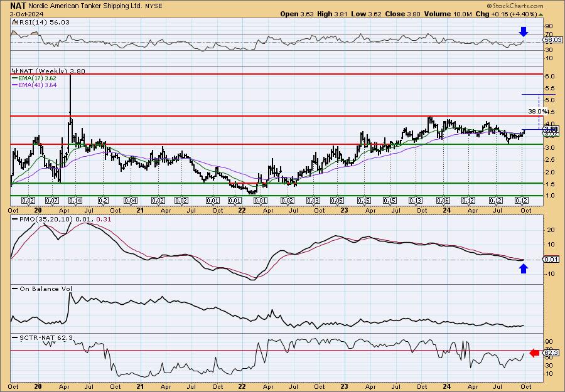This screenshot has height=392, width=565.
Task: Click the Chg +0.16 (+4.40%) value
Action: click(x=510, y=14)
